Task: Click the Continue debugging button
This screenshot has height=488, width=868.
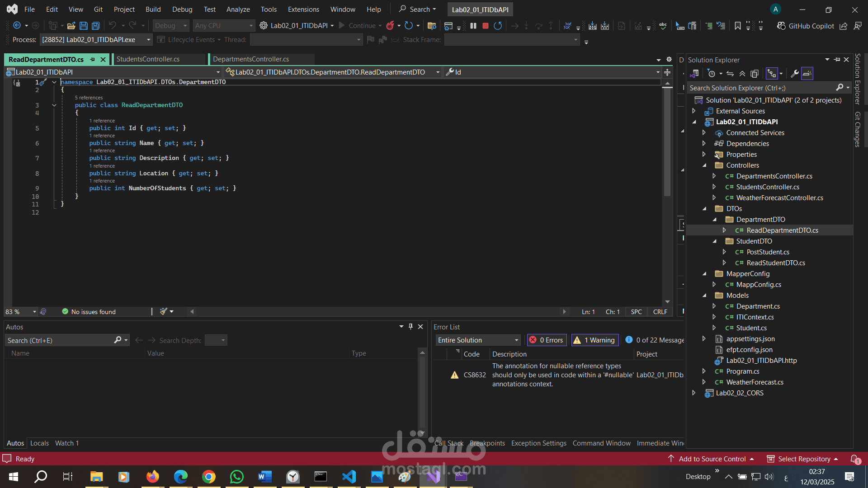Action: click(360, 26)
